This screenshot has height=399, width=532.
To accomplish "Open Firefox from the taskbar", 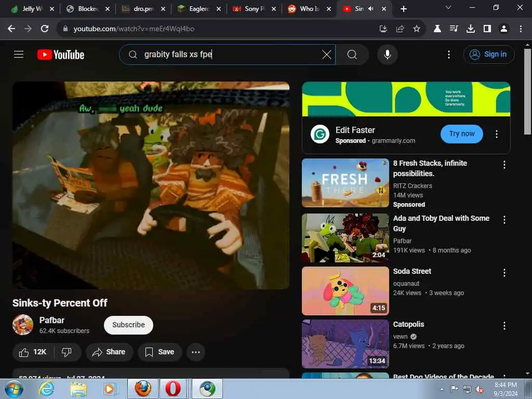I will coord(143,389).
